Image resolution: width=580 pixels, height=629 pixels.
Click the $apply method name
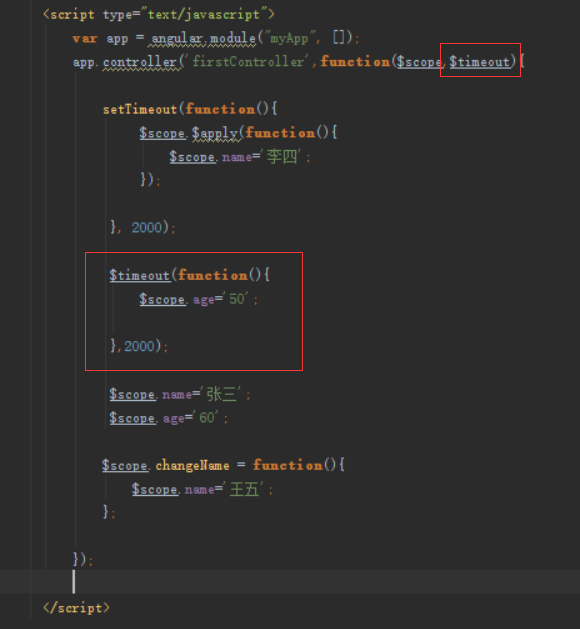pyautogui.click(x=215, y=133)
